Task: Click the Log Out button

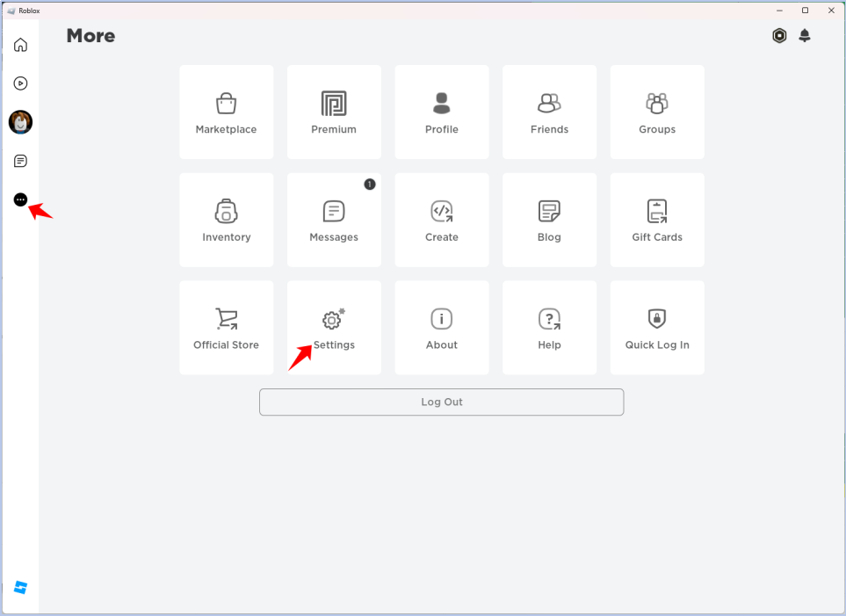Action: 441,402
